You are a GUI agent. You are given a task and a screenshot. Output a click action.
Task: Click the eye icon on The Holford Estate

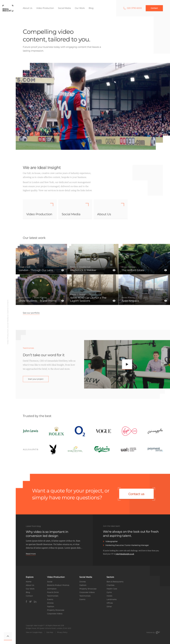tap(166, 270)
